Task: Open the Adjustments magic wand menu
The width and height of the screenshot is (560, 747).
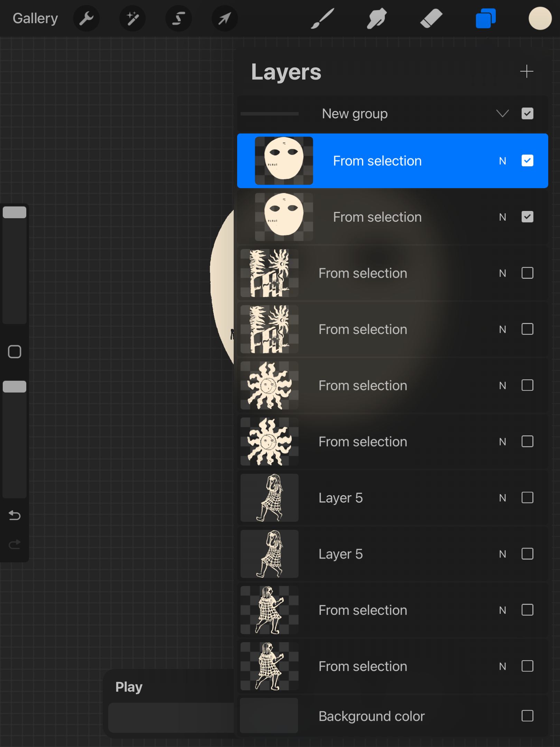Action: coord(132,18)
